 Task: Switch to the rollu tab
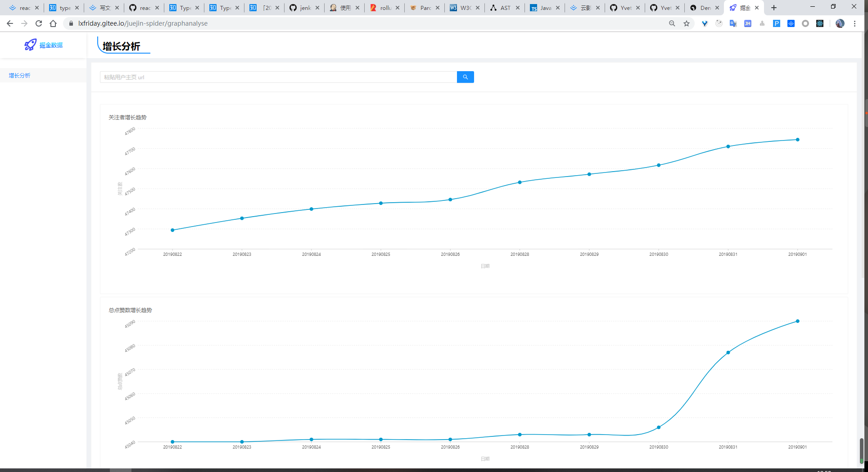(x=384, y=8)
